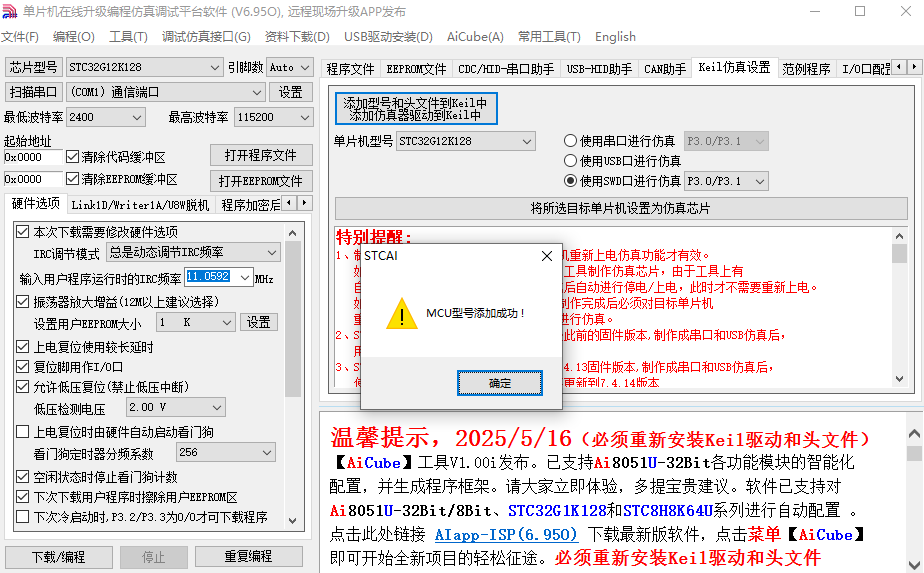Open the 调试仿真接口(G) menu
Screen dimensions: 924x573
206,37
